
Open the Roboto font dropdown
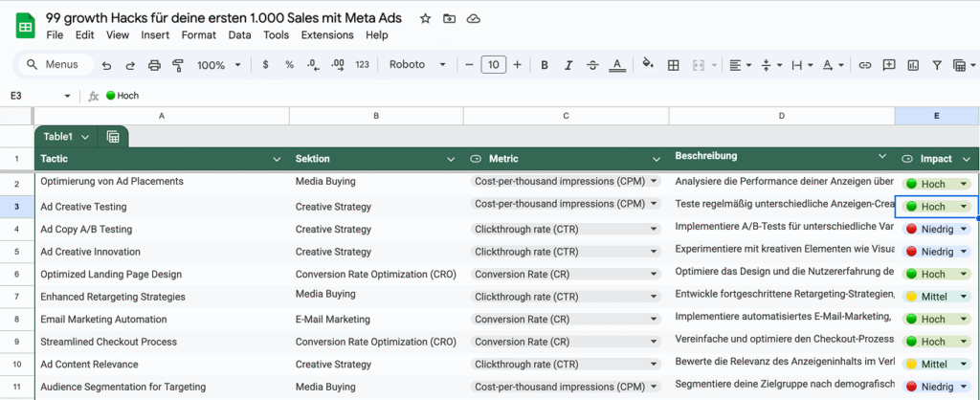coord(417,65)
